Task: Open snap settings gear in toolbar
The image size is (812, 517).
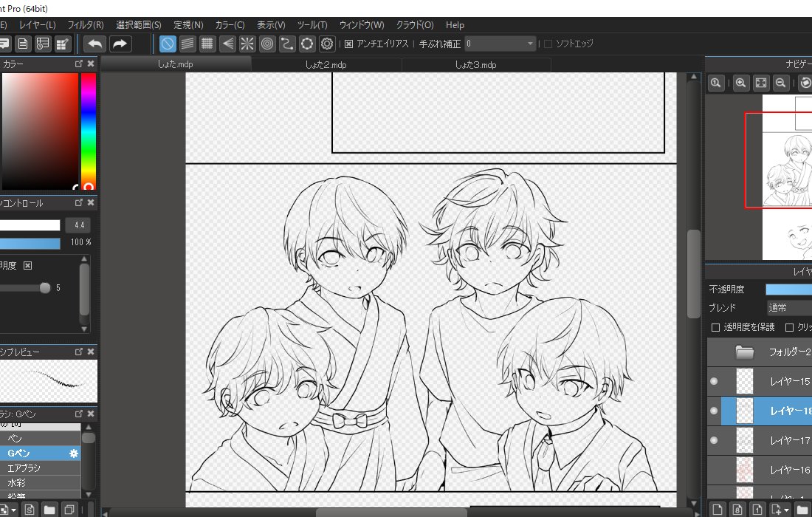Action: click(x=327, y=44)
